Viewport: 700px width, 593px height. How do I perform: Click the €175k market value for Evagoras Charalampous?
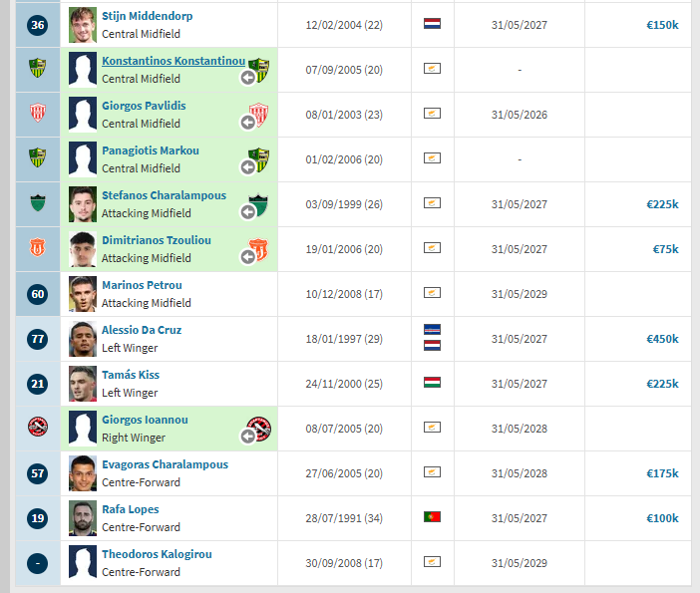[661, 473]
